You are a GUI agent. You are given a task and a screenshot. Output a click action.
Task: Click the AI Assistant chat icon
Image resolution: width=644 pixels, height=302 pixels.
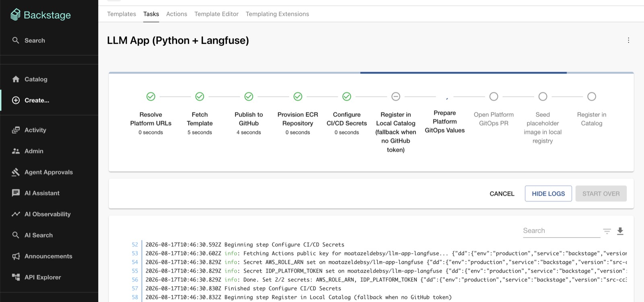(16, 193)
